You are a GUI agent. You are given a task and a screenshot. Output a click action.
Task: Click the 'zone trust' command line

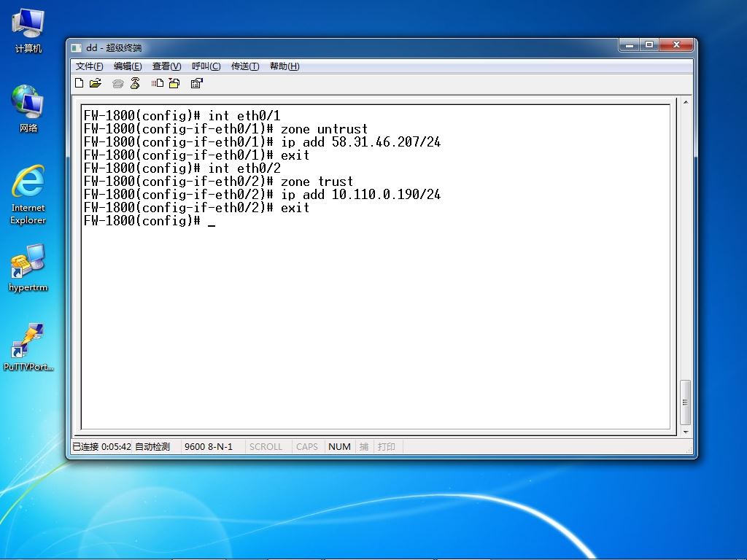pos(218,182)
